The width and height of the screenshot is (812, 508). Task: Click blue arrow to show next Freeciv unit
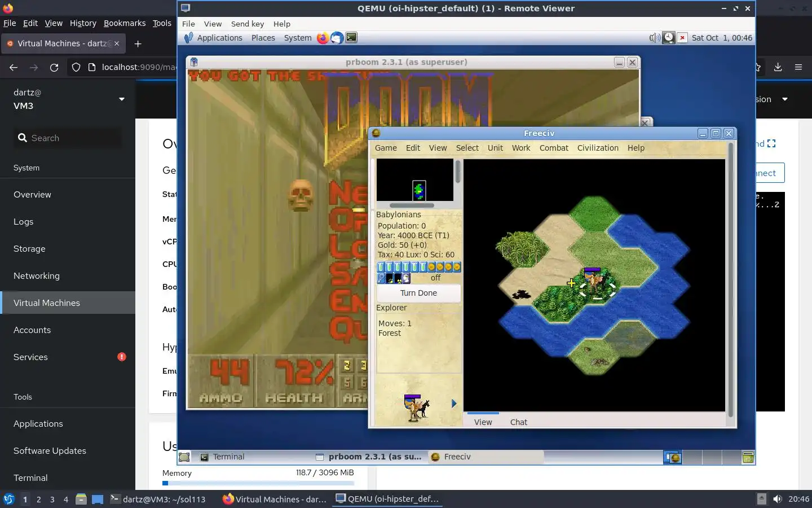coord(454,403)
